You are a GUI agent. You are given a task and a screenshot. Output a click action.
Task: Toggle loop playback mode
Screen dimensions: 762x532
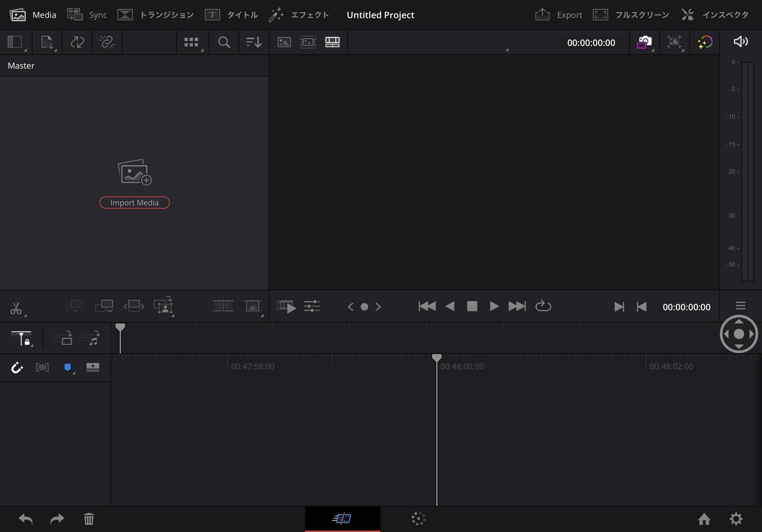click(543, 306)
